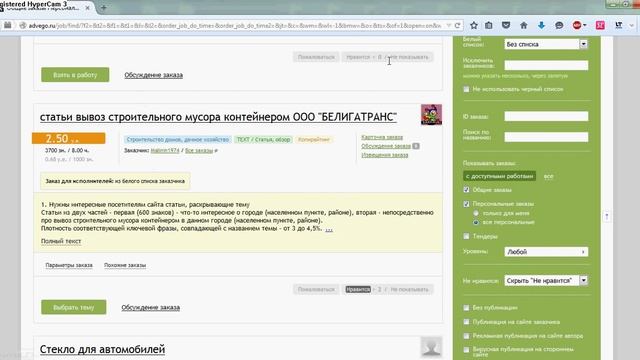Open the bookmarks list clipboard icon
640x360 pixels.
pos(489,25)
